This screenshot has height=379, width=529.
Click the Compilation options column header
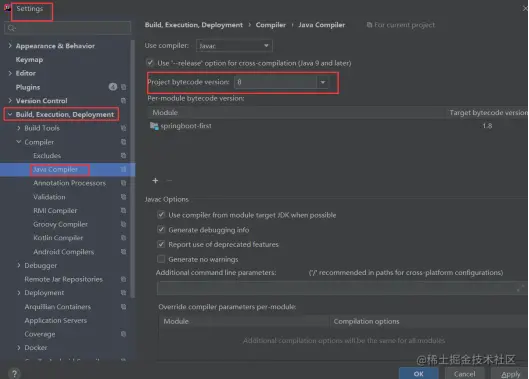pos(366,321)
